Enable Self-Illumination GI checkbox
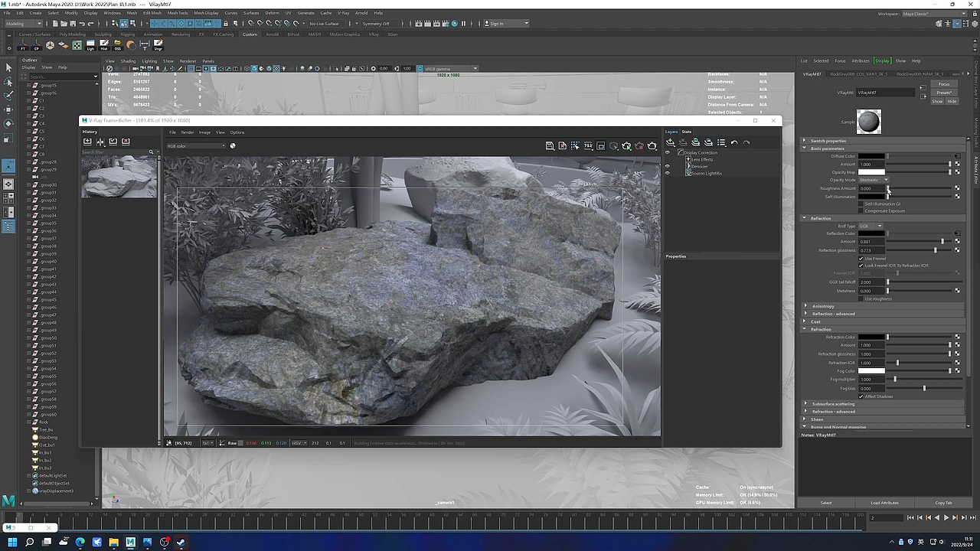 click(861, 204)
